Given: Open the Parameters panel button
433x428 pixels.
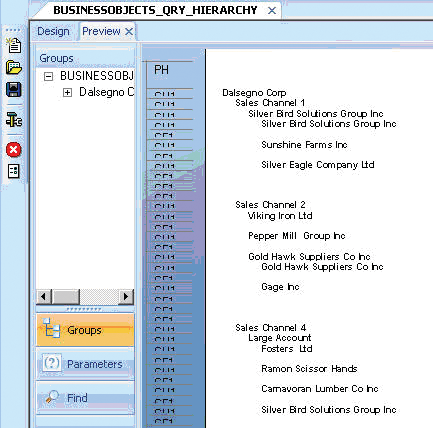Looking at the screenshot, I should pos(85,364).
